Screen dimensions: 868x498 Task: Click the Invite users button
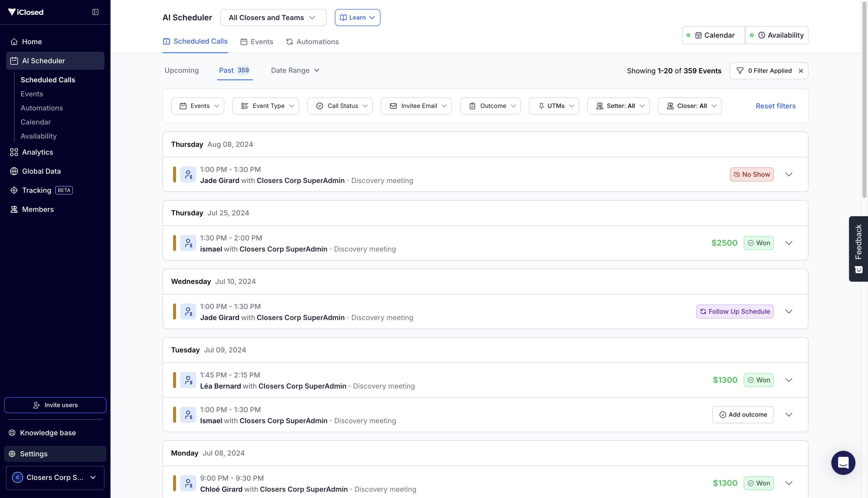tap(55, 405)
